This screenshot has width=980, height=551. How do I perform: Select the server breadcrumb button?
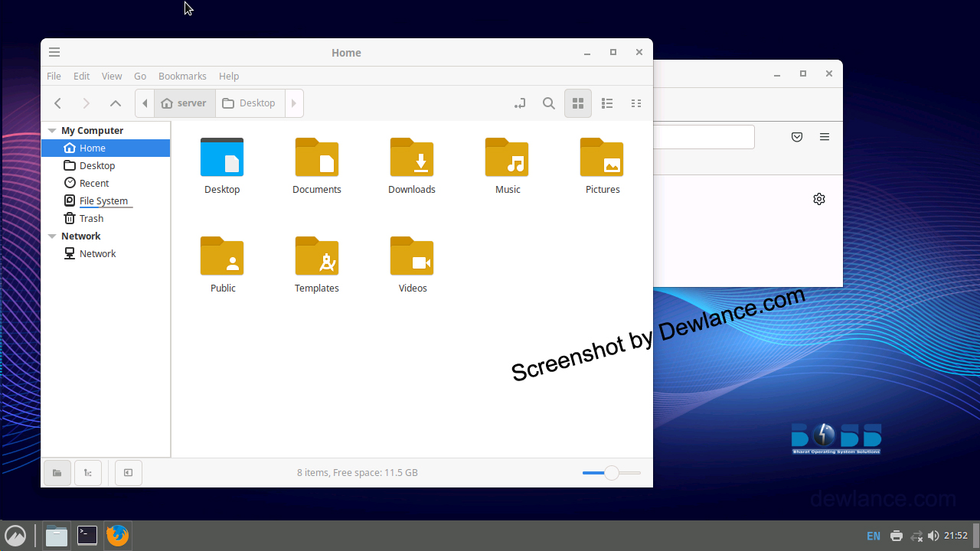(x=184, y=103)
